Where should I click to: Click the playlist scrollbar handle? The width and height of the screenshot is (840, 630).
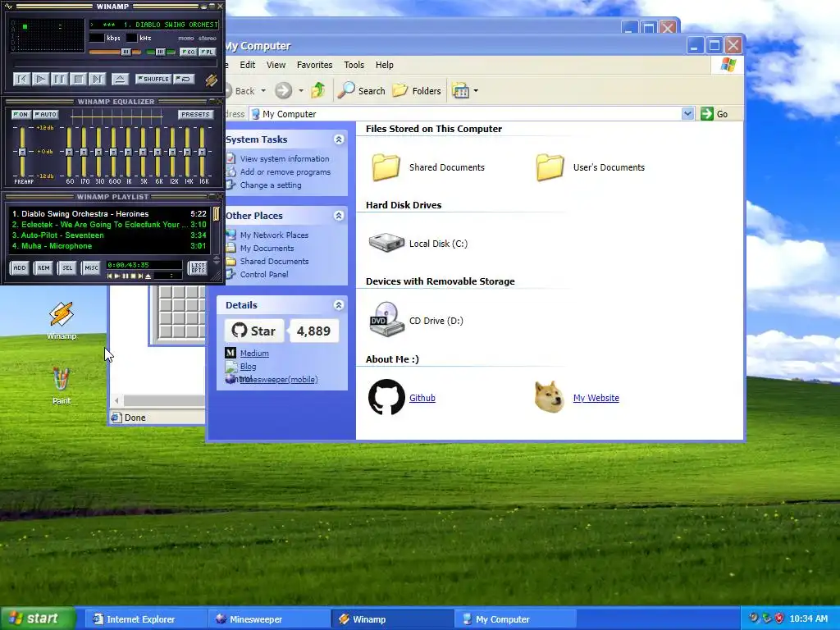point(216,214)
